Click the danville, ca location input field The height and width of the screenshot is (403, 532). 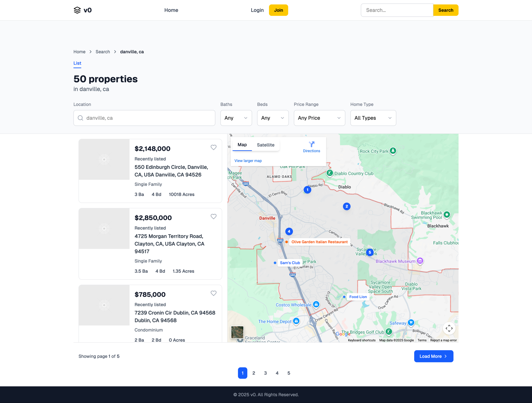(144, 118)
